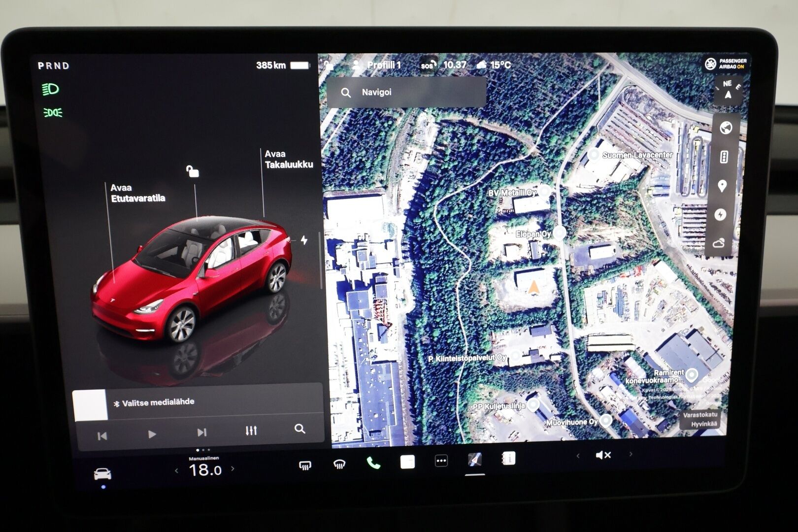Decrease temperature with the left arrow
The height and width of the screenshot is (532, 798).
(x=176, y=471)
